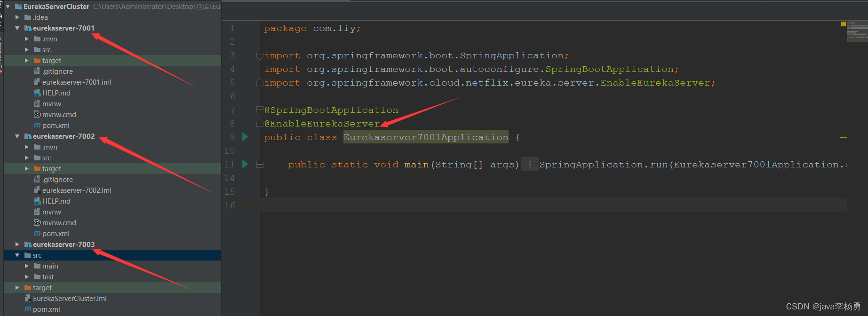
Task: Expand folded main method body on line 11
Action: click(x=260, y=165)
